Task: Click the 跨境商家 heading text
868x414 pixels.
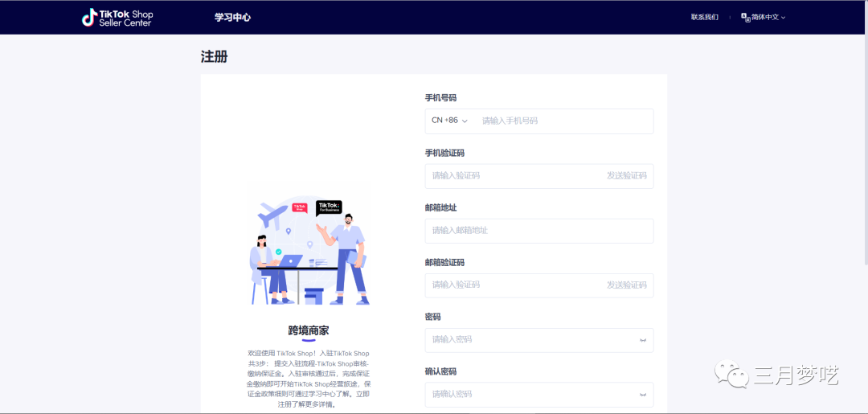Action: click(x=309, y=331)
